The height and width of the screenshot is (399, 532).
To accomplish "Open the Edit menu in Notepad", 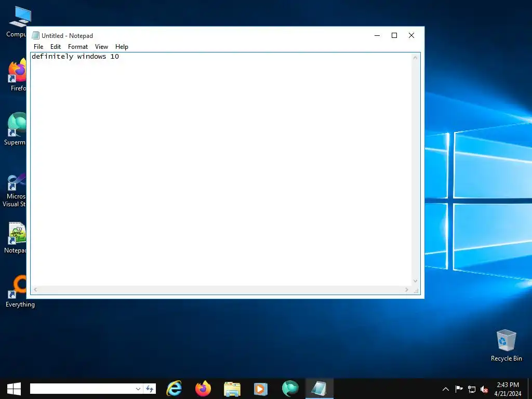I will coord(55,47).
